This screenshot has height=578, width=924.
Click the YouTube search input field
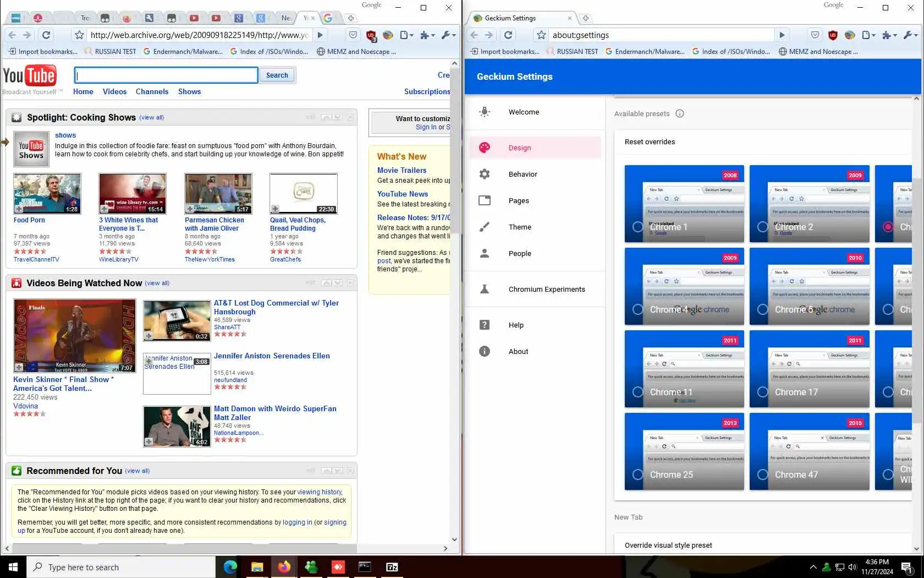[x=166, y=75]
